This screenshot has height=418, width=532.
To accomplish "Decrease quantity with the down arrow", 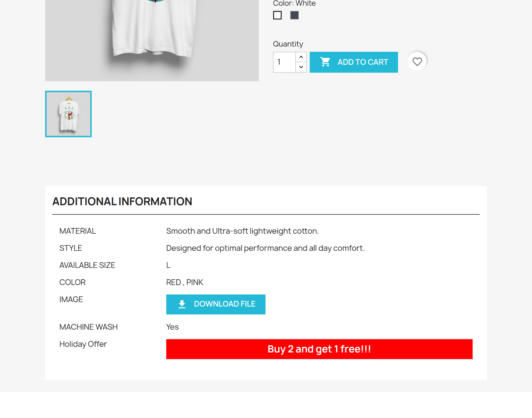I will point(301,67).
